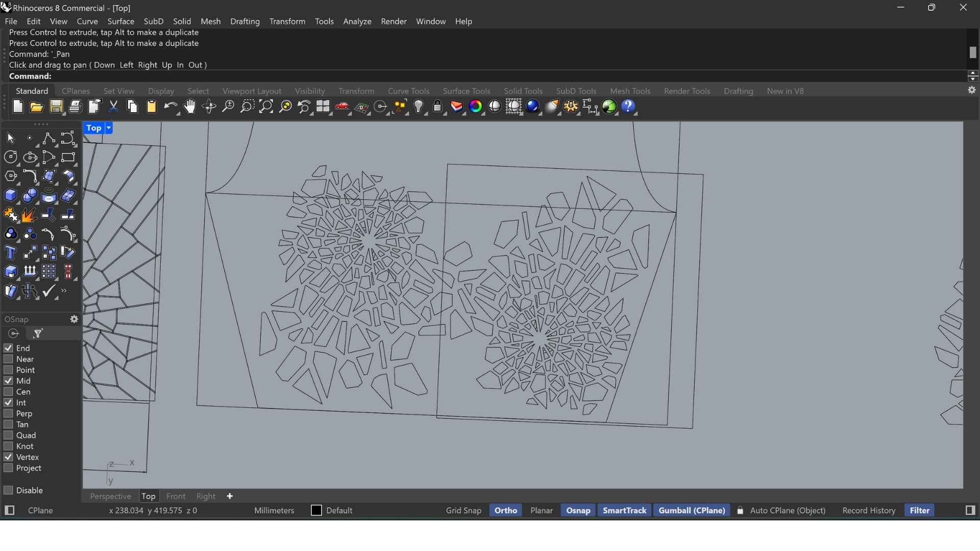This screenshot has width=980, height=551.
Task: Open the SubD menu
Action: point(154,22)
